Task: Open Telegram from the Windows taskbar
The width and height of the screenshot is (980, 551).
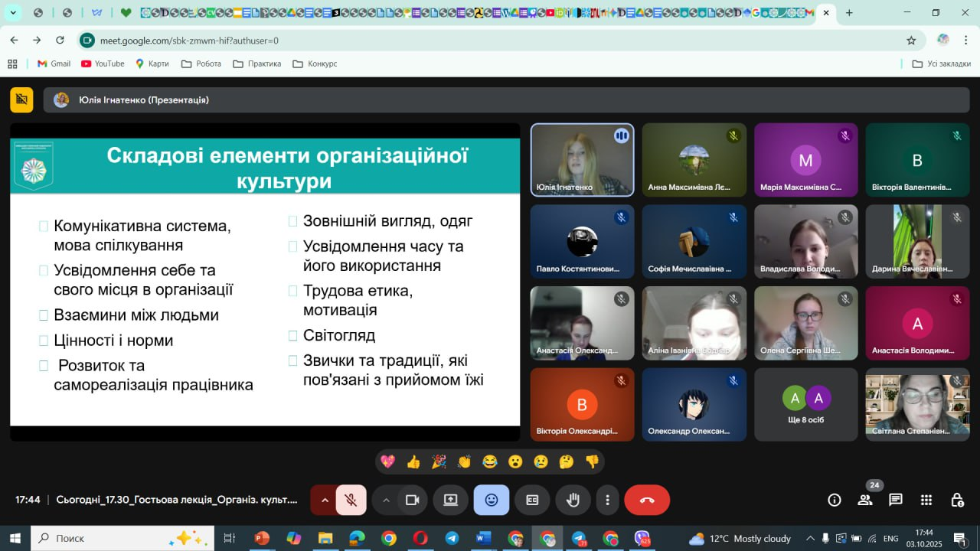Action: (x=452, y=539)
